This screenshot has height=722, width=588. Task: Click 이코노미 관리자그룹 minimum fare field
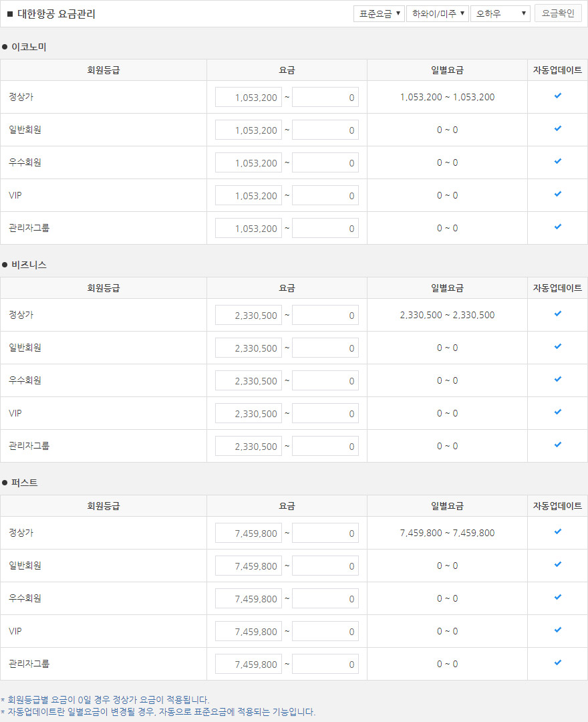click(x=249, y=229)
